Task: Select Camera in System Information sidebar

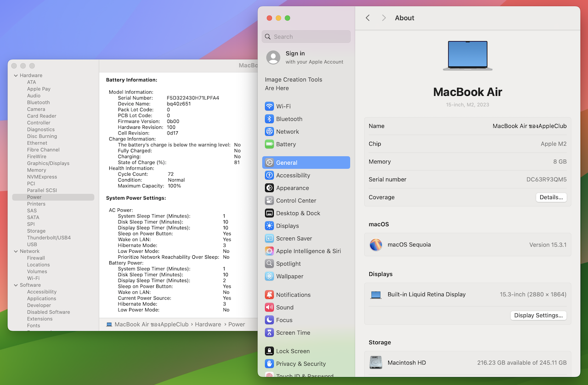Action: [36, 109]
